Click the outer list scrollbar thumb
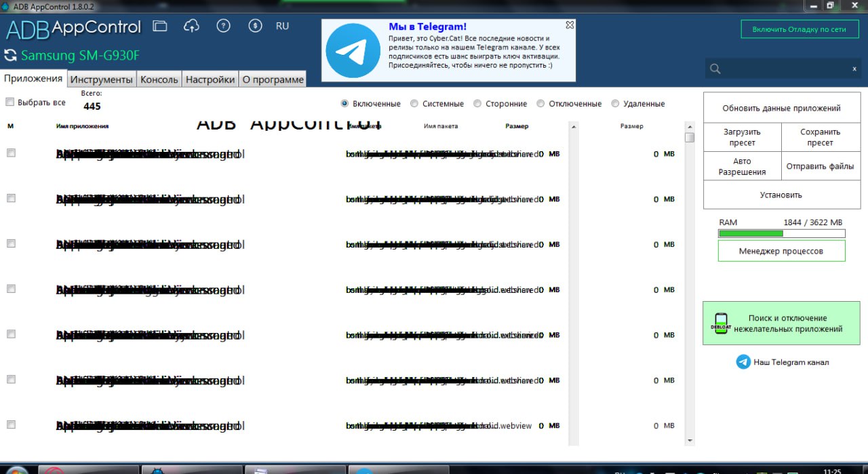The image size is (868, 474). (690, 137)
